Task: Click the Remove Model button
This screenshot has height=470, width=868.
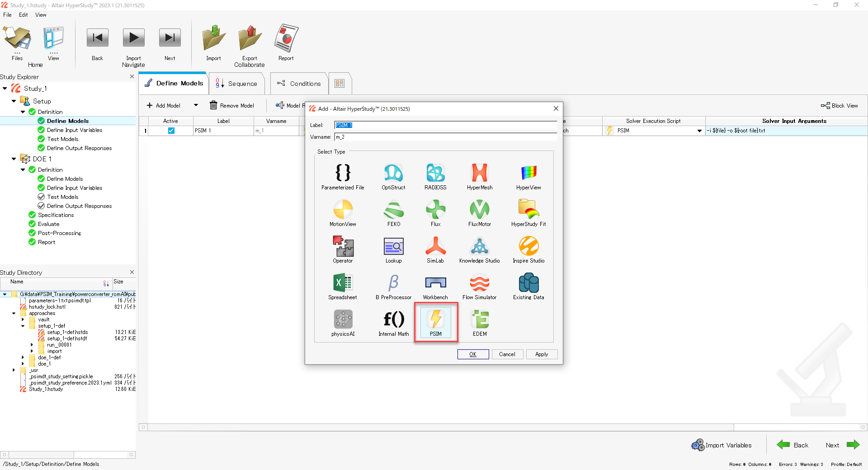Action: 232,105
